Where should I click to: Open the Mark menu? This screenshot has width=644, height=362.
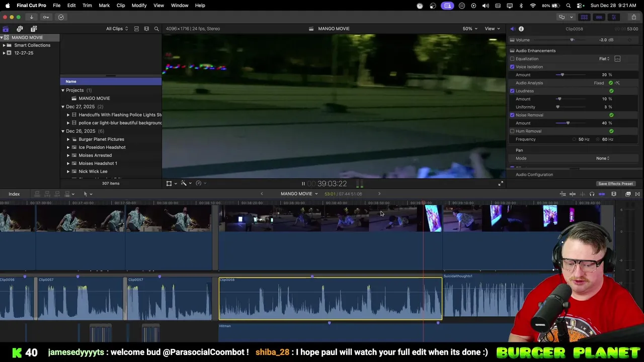[x=104, y=6]
